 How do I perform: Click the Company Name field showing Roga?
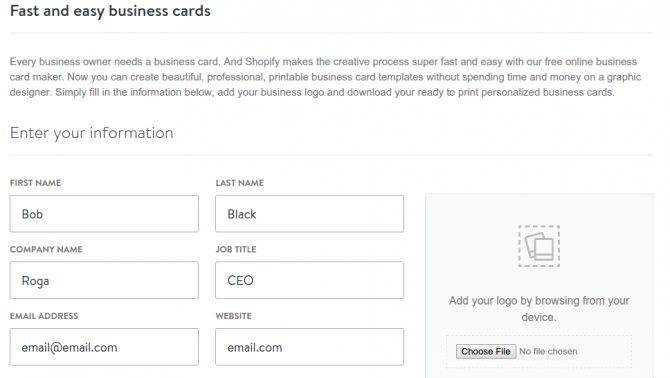pyautogui.click(x=104, y=280)
